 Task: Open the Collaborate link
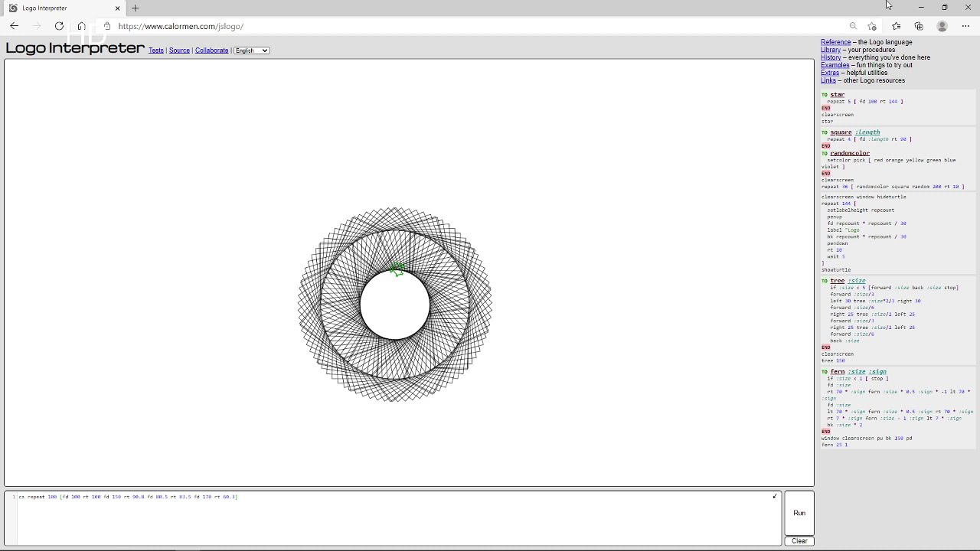pyautogui.click(x=212, y=51)
